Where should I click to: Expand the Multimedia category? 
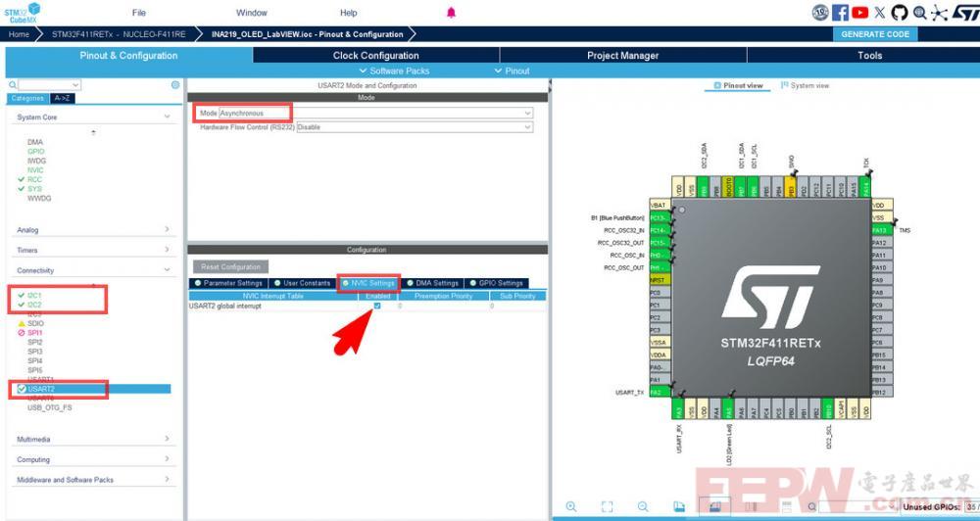(x=167, y=439)
